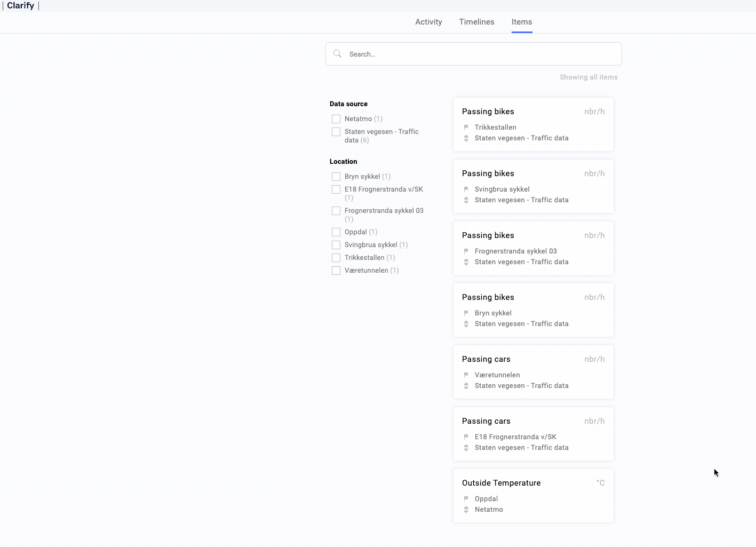Select the Svingbrua sykkel location filter
This screenshot has width=756, height=547.
(x=336, y=245)
